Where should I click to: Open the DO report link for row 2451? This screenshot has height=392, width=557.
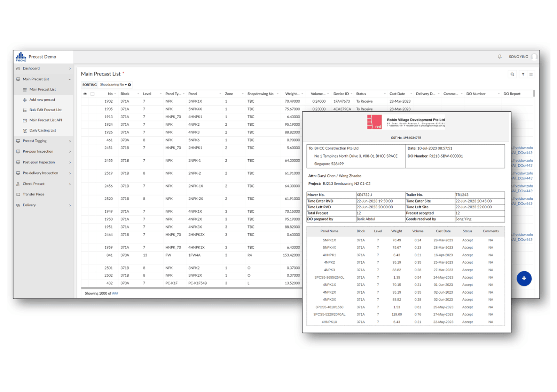(522, 150)
